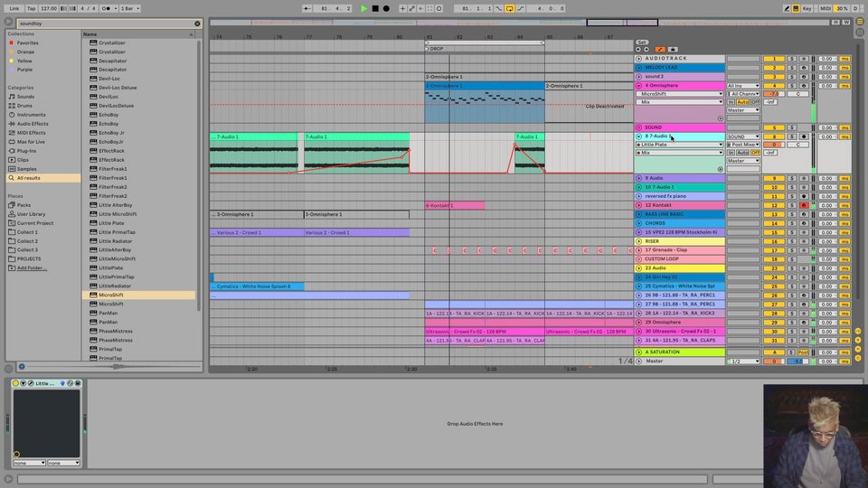The image size is (868, 488).
Task: Clear the soundtoy search field
Action: [197, 23]
